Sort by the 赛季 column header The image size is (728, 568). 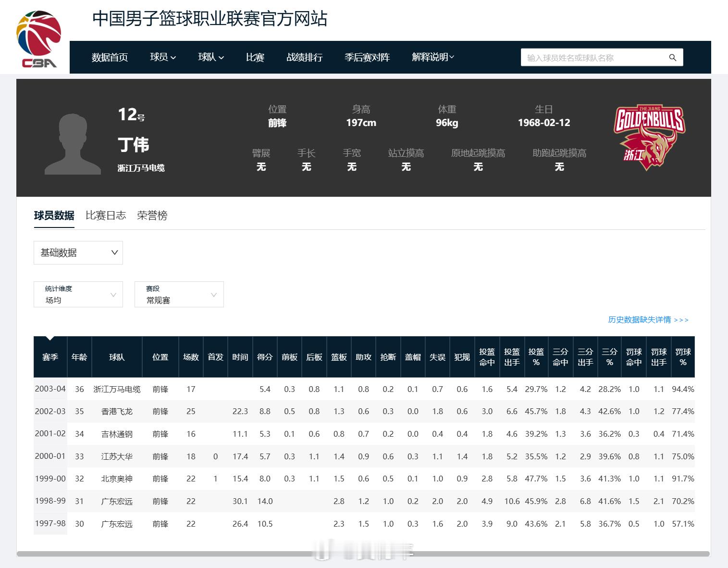50,357
